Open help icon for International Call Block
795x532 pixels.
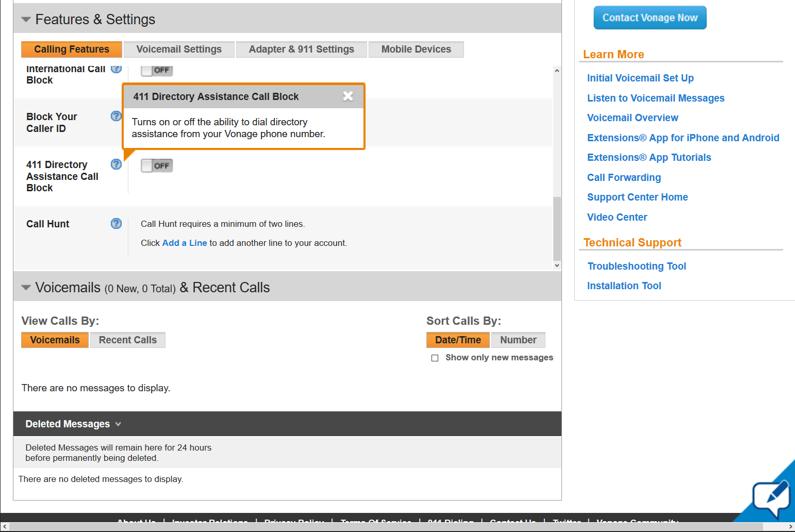pyautogui.click(x=117, y=69)
